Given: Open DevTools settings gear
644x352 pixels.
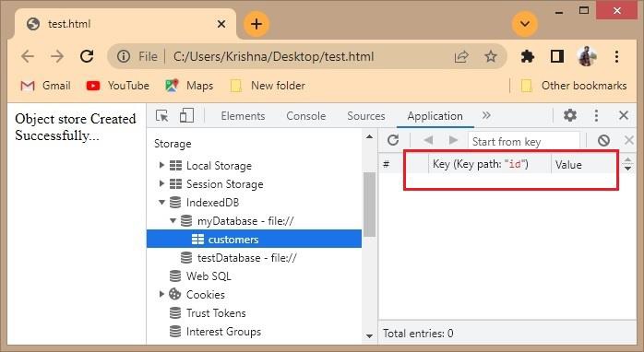Looking at the screenshot, I should pos(569,116).
